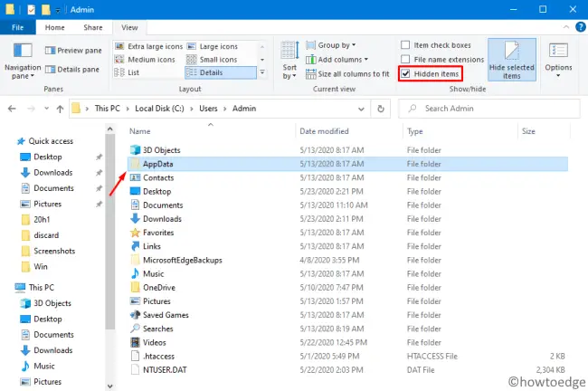Switch to the Share ribbon tab
The height and width of the screenshot is (391, 588).
click(93, 27)
